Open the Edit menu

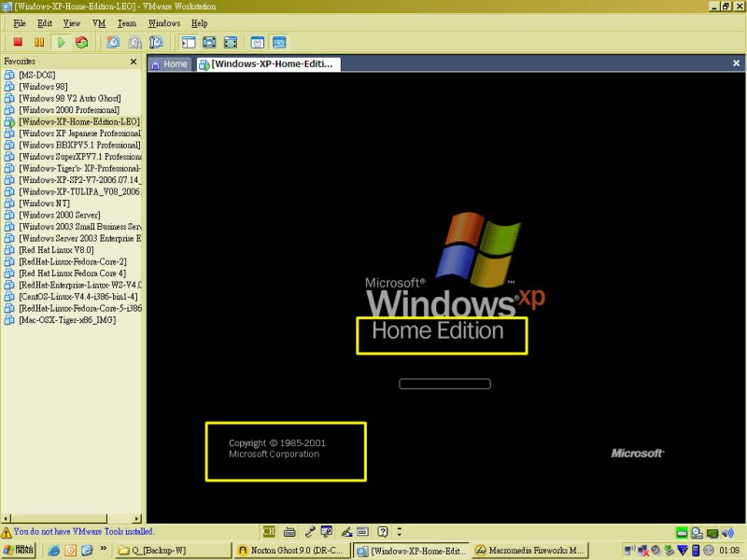[x=45, y=23]
